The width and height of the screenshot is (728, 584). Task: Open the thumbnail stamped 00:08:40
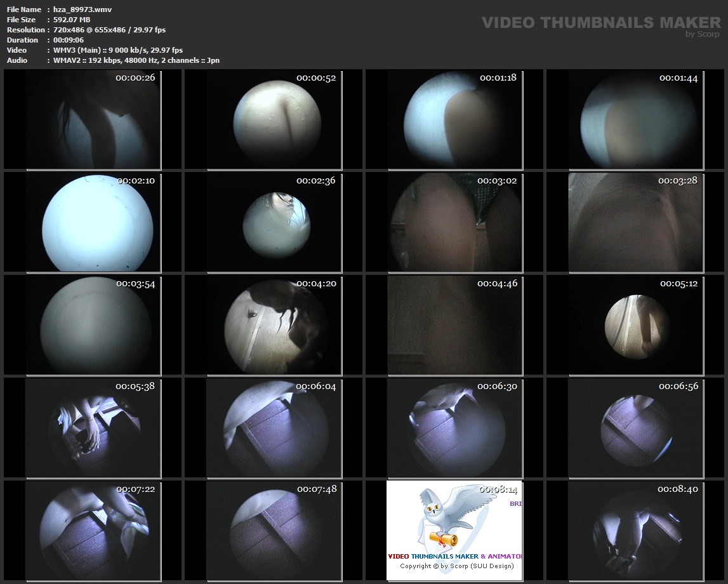click(x=635, y=531)
